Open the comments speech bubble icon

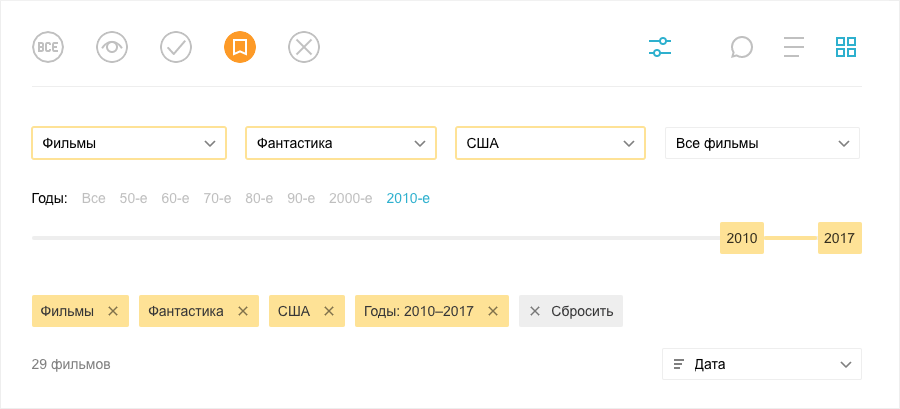pyautogui.click(x=742, y=47)
